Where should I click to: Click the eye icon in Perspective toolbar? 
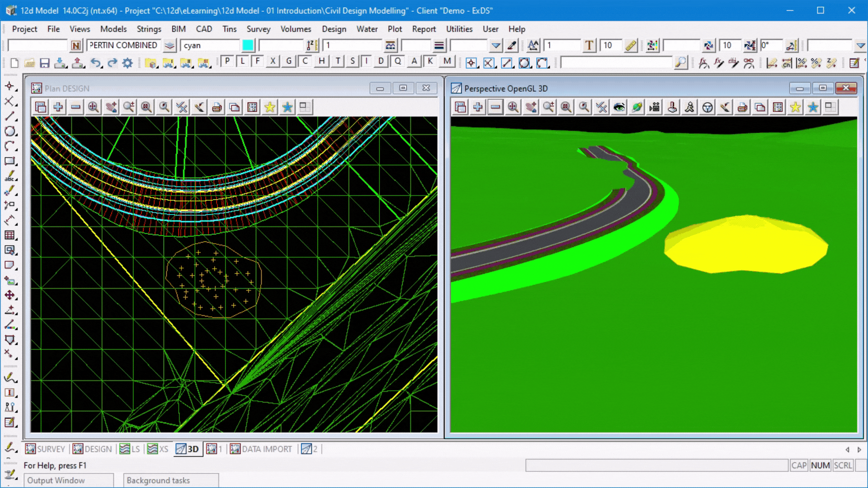(x=619, y=107)
